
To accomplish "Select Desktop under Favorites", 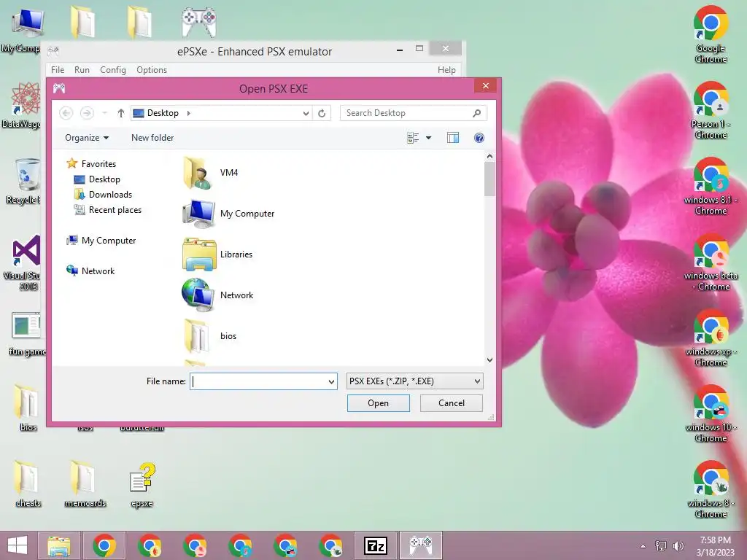I will click(97, 179).
